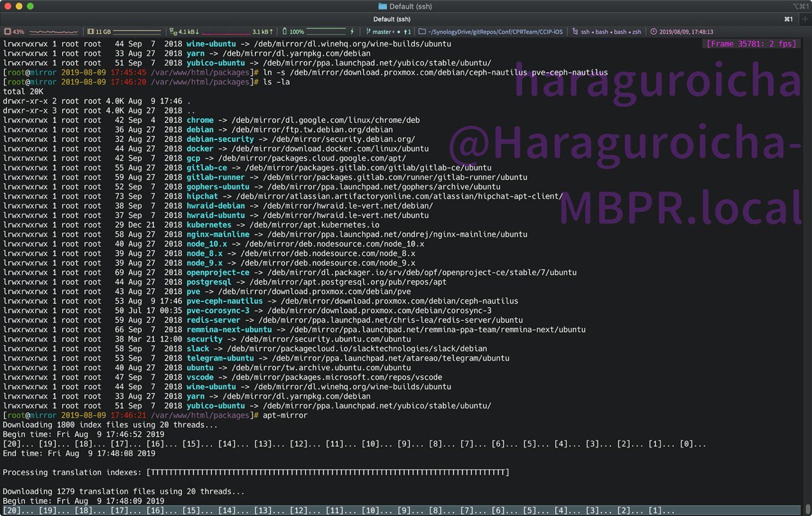Click the node_9.x symlink name

click(204, 262)
